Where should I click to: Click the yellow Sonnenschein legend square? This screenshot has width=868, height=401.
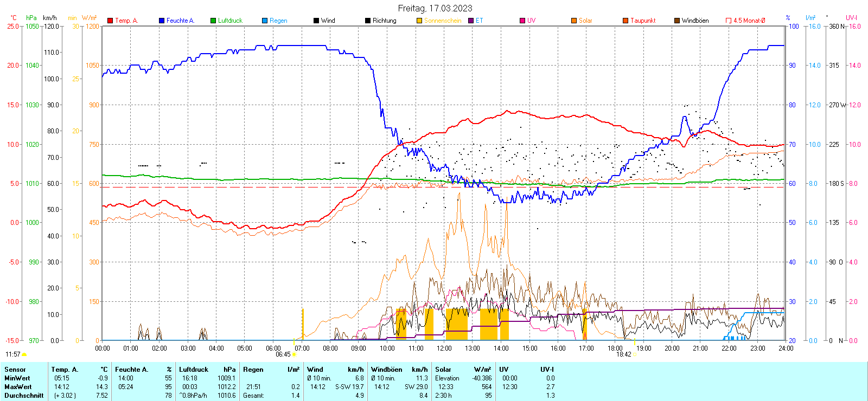pyautogui.click(x=419, y=21)
